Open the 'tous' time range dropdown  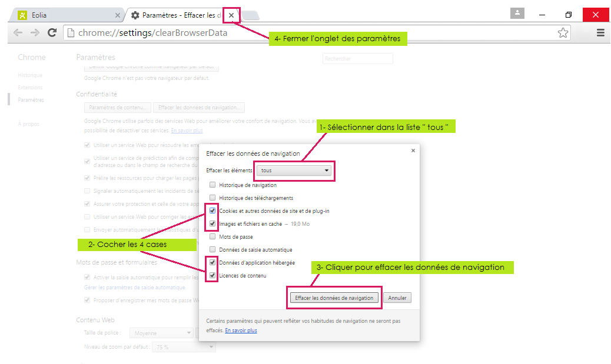294,171
